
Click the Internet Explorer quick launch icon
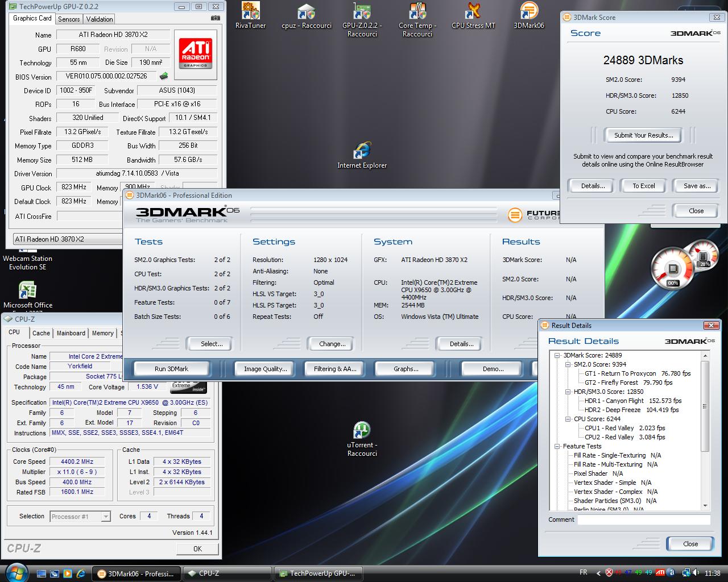point(80,573)
